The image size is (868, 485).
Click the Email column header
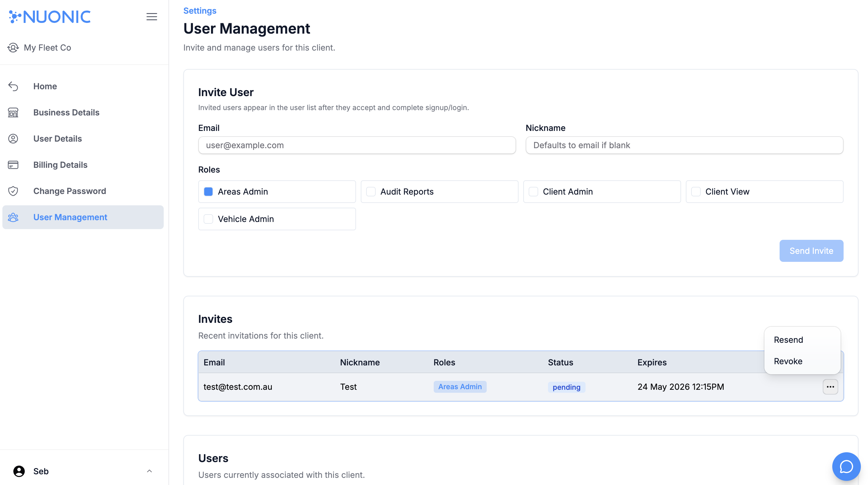coord(214,362)
